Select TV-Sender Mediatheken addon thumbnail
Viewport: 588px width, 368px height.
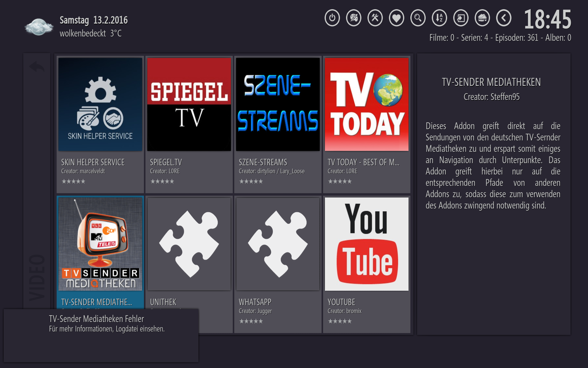tap(100, 244)
